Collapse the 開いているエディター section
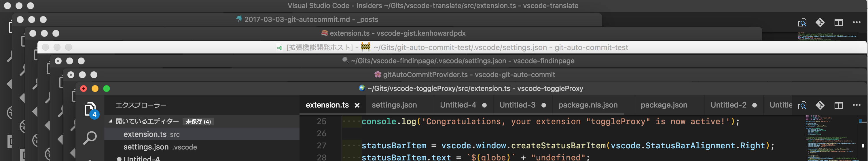 pos(110,121)
